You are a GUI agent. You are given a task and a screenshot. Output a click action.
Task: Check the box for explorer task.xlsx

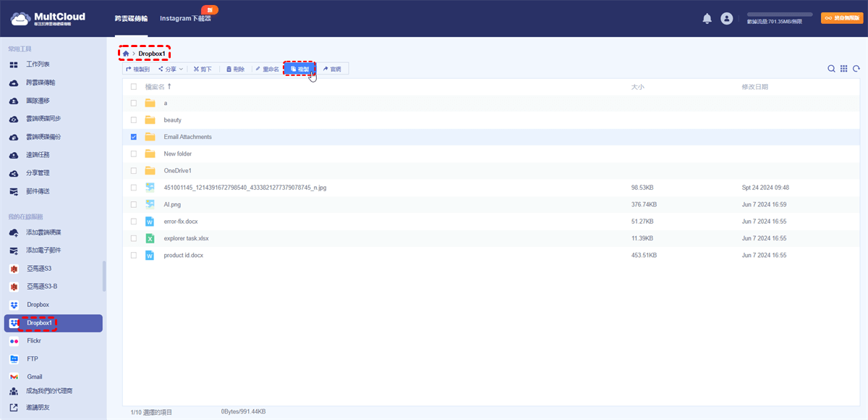133,238
